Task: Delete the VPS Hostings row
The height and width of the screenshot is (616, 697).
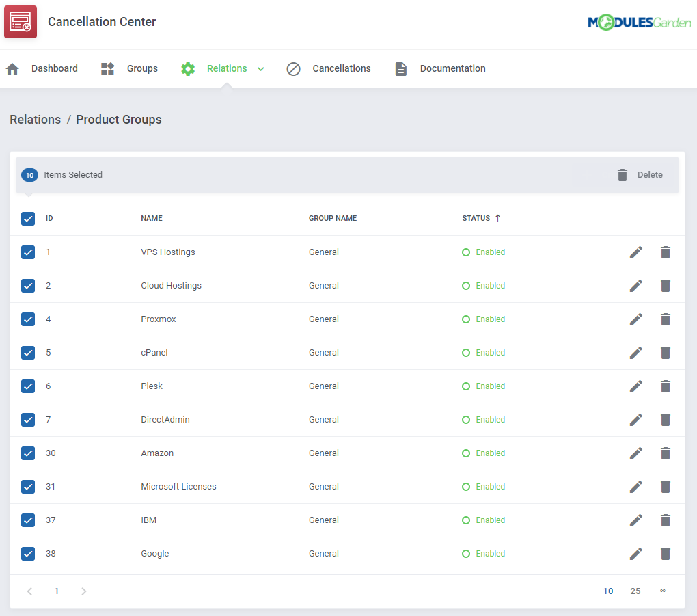Action: point(666,252)
